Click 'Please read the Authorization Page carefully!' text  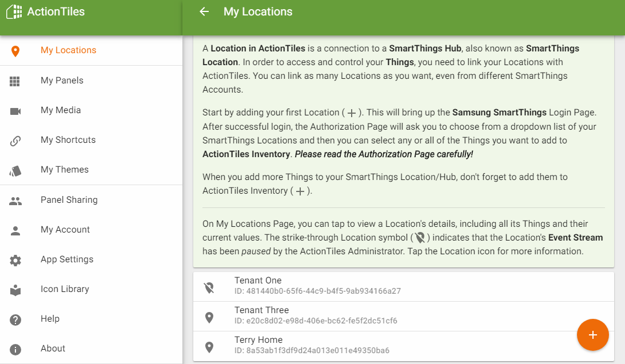coord(384,154)
